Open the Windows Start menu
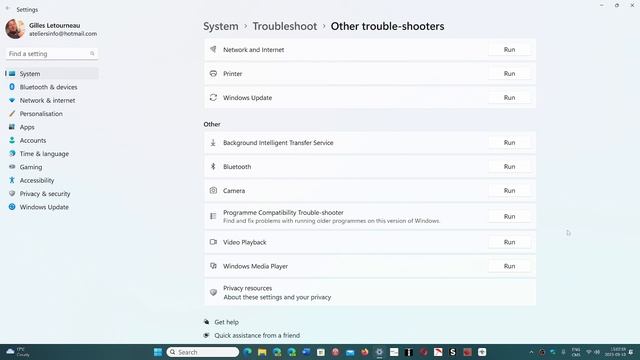The image size is (640, 360). (158, 352)
